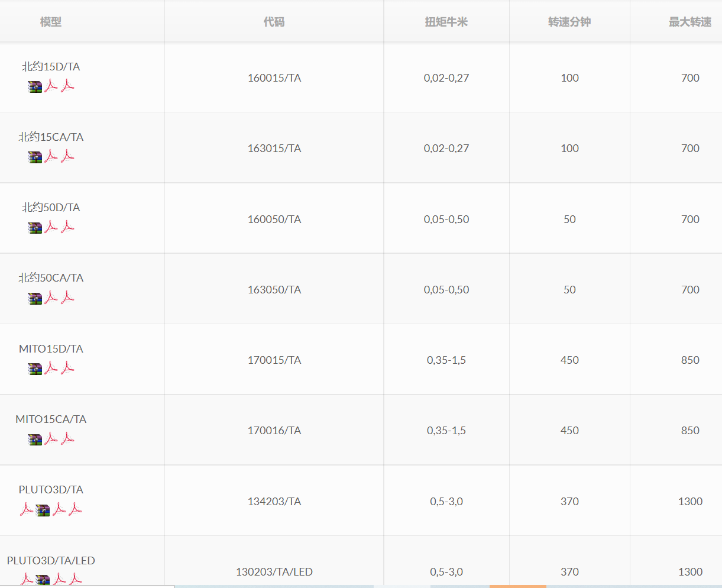Click the code 170015/TA

[274, 360]
